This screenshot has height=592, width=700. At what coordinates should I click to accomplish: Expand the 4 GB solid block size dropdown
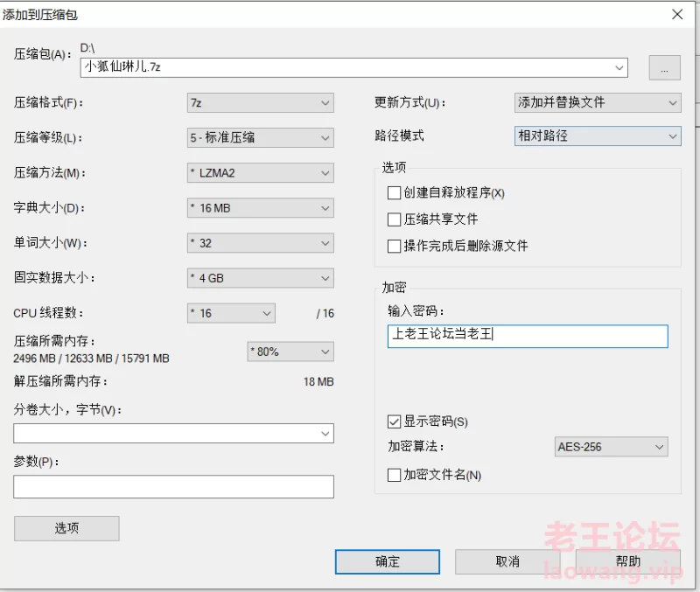pos(260,278)
